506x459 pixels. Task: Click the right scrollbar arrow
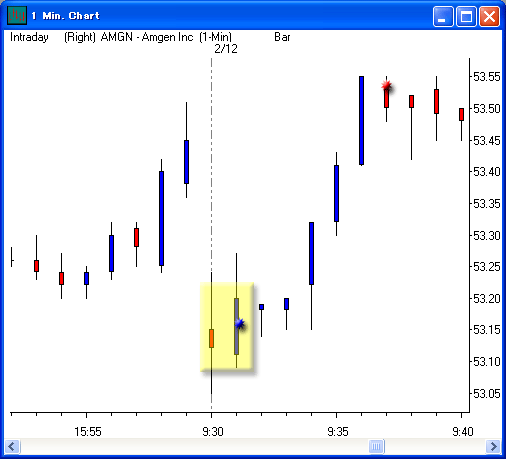tap(493, 446)
